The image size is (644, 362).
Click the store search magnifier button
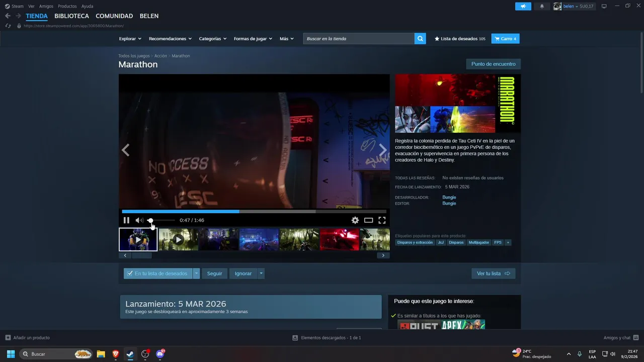(x=420, y=39)
